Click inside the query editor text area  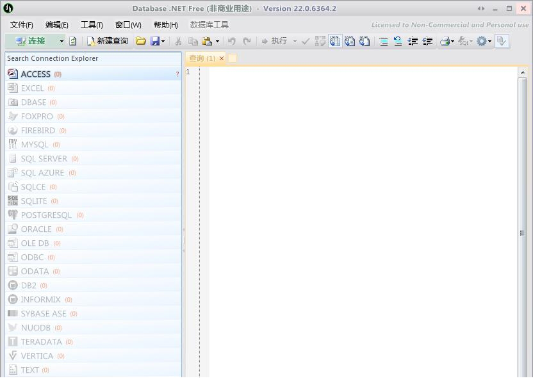click(x=363, y=222)
